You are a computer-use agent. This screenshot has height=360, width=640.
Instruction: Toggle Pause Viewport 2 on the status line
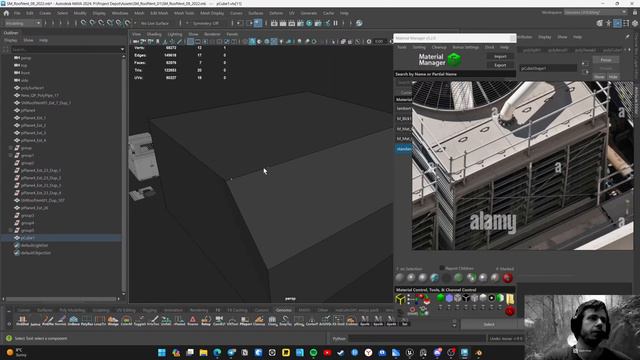[x=336, y=23]
